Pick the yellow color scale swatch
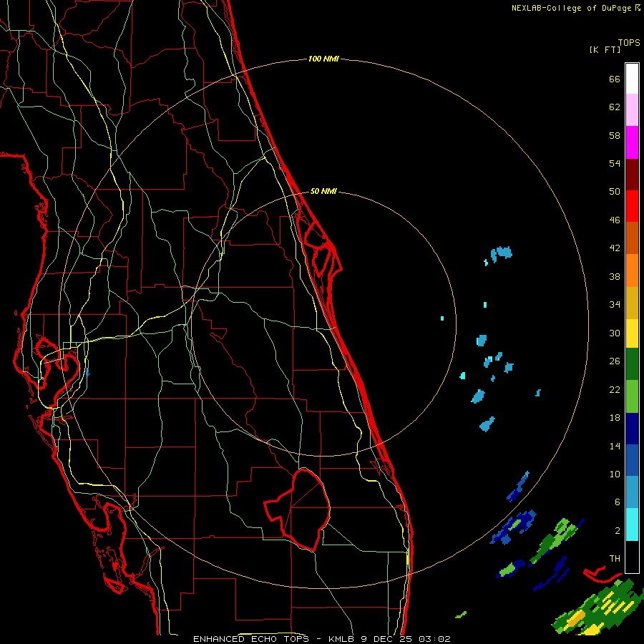This screenshot has width=644, height=644. [x=632, y=333]
